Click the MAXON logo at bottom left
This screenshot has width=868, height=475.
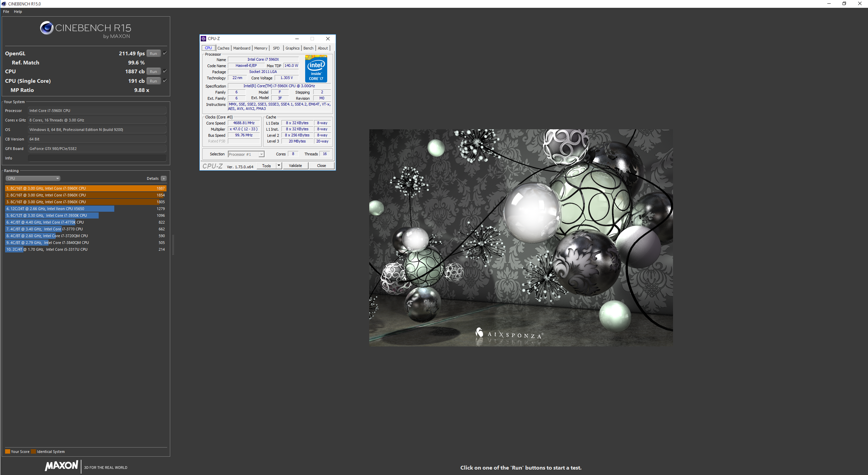coord(62,465)
